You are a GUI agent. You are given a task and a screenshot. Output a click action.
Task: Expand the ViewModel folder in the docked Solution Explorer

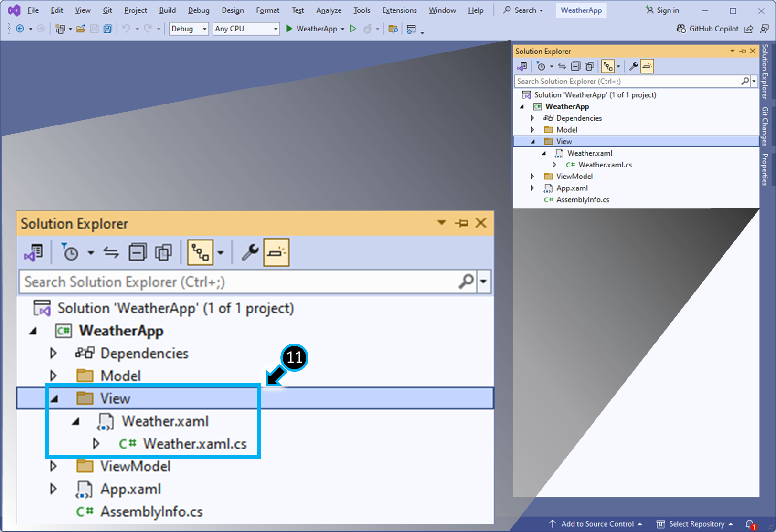point(532,177)
